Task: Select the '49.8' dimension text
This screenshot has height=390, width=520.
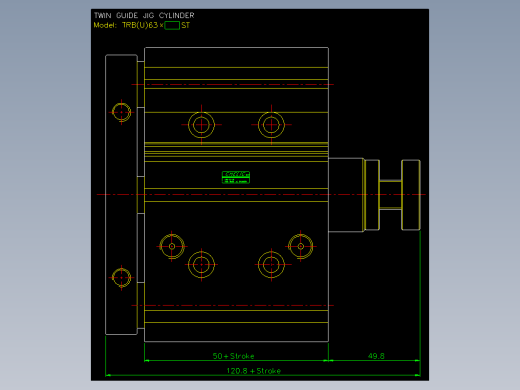Action: pyautogui.click(x=376, y=356)
